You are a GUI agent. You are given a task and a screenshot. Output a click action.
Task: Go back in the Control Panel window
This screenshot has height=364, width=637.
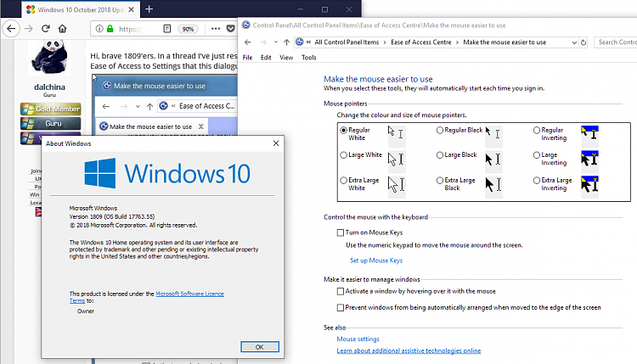(247, 42)
